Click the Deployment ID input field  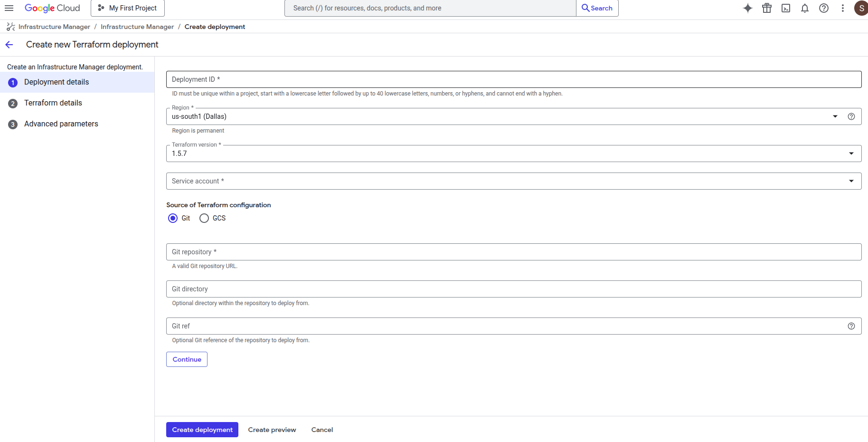tap(513, 79)
